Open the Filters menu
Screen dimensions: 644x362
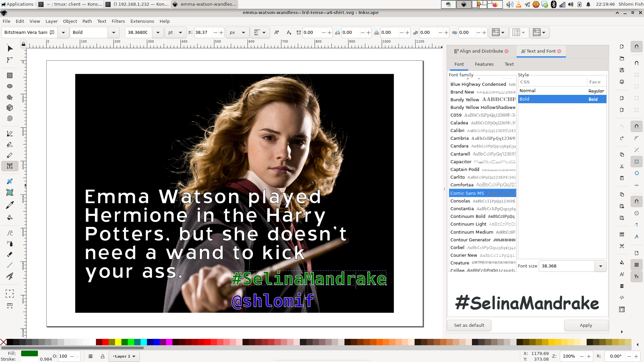pos(118,21)
